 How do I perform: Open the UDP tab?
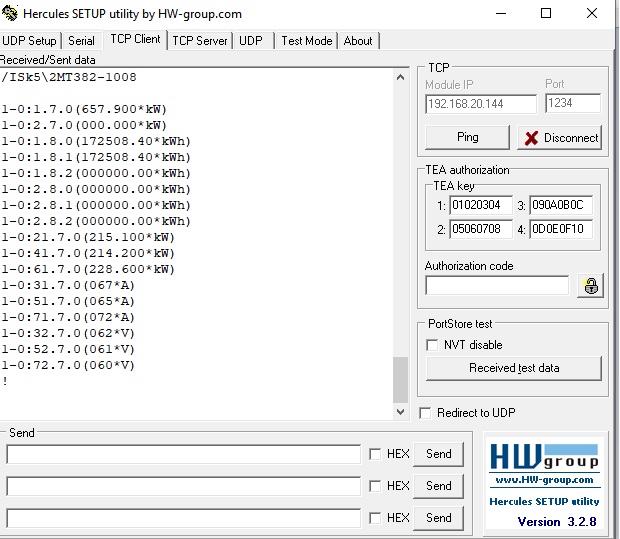251,41
